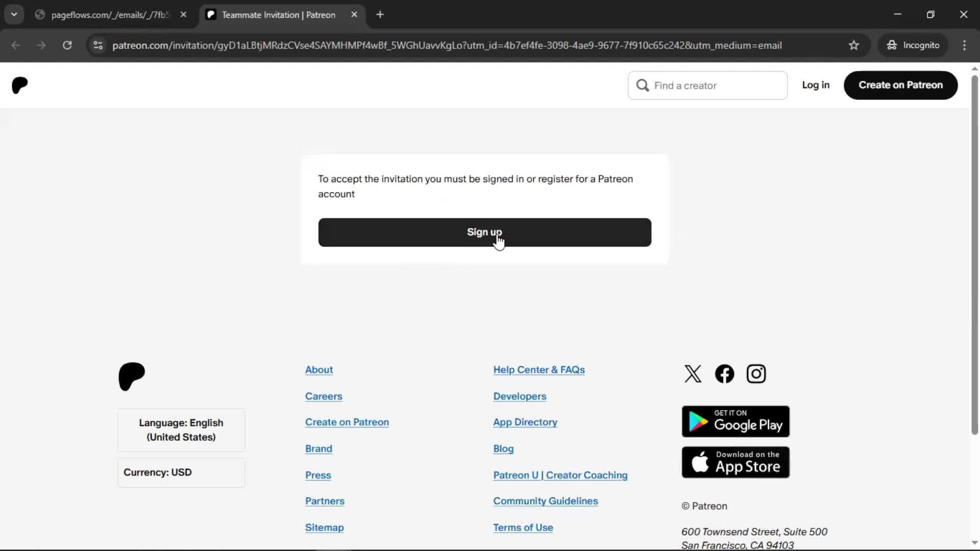Viewport: 980px width, 551px height.
Task: Click the invitation message text
Action: [475, 187]
